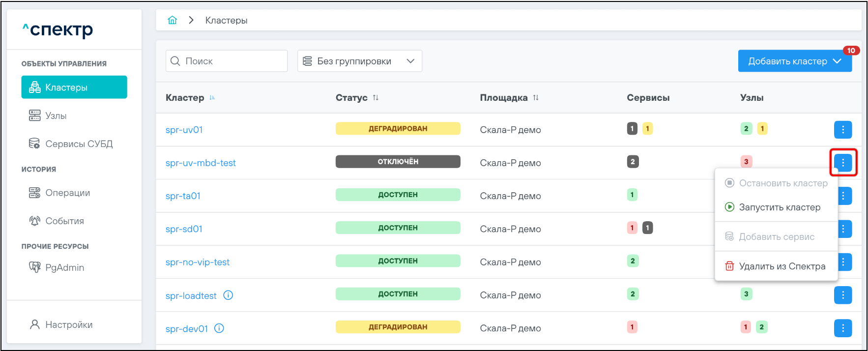The image size is (868, 351).
Task: Click info icon beside spr-dev01
Action: (x=219, y=328)
